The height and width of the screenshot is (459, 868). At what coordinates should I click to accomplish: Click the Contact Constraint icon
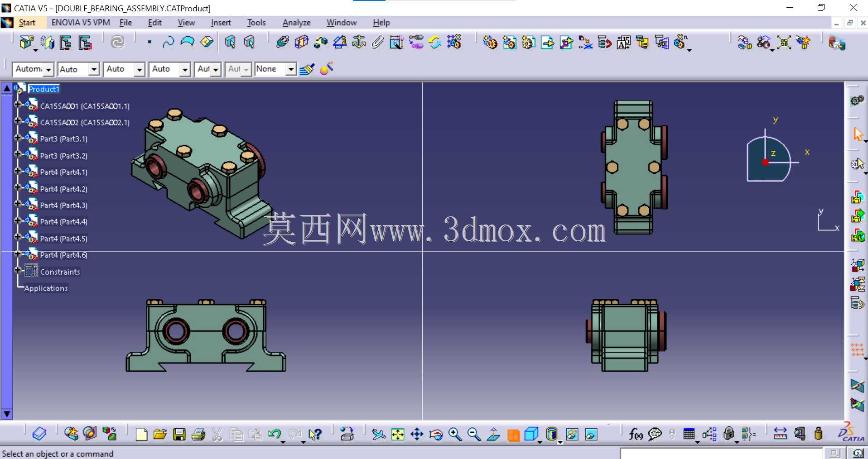(301, 42)
